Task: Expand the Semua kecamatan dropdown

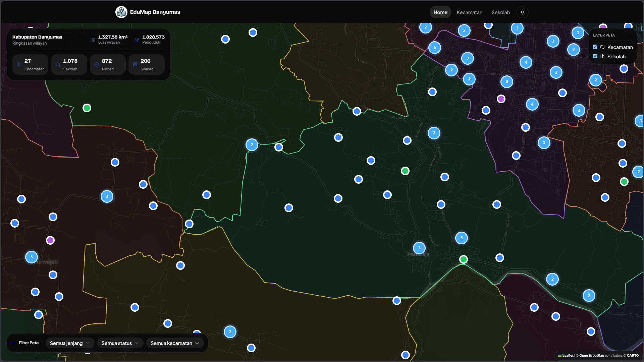Action: [x=175, y=343]
